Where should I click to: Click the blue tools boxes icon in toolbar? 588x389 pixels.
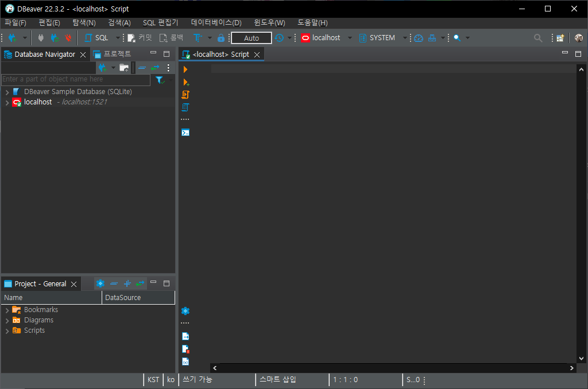[x=432, y=38]
